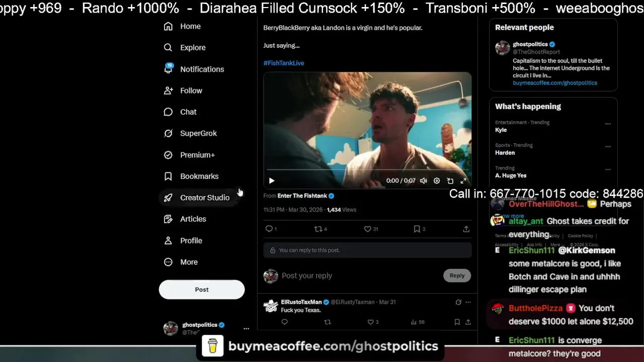Like the post showing 31 likes
The width and height of the screenshot is (644, 362).
click(x=371, y=229)
